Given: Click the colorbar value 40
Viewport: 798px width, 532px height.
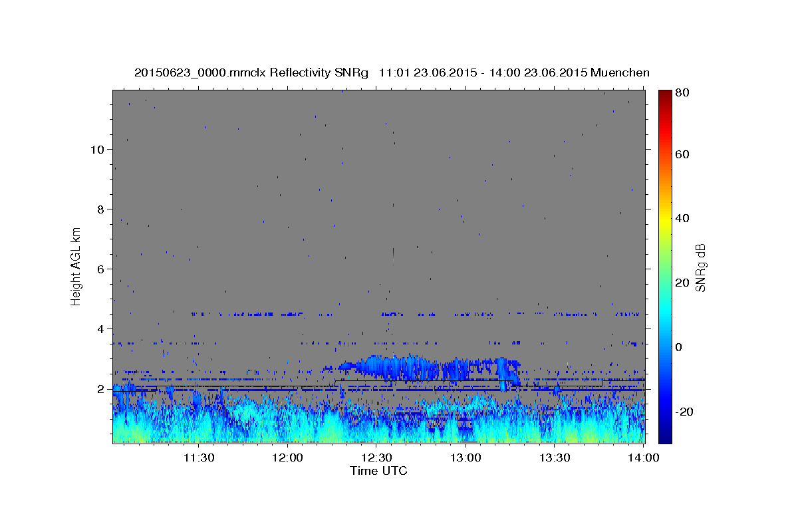Looking at the screenshot, I should [682, 218].
